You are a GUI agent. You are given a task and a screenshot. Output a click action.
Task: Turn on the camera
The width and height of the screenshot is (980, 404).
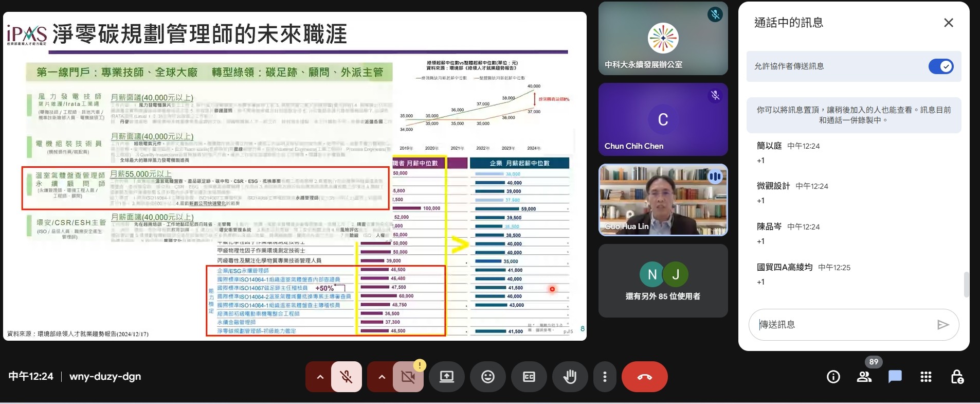pyautogui.click(x=408, y=377)
